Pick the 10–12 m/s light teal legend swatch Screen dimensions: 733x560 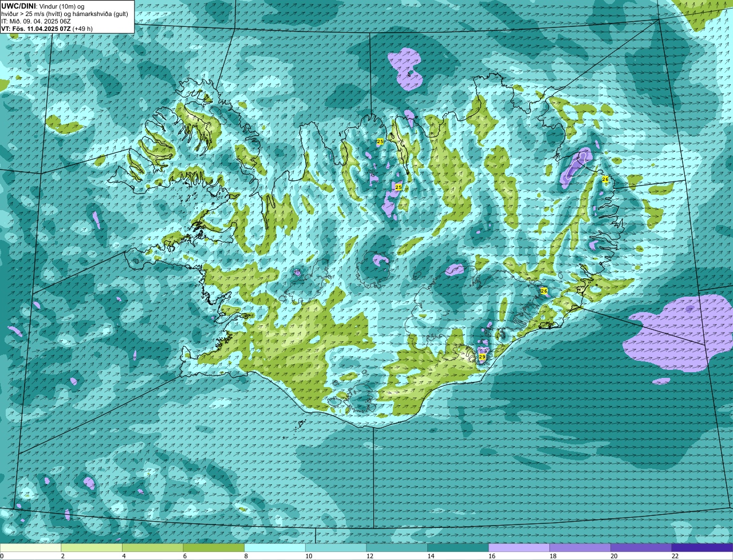click(336, 547)
